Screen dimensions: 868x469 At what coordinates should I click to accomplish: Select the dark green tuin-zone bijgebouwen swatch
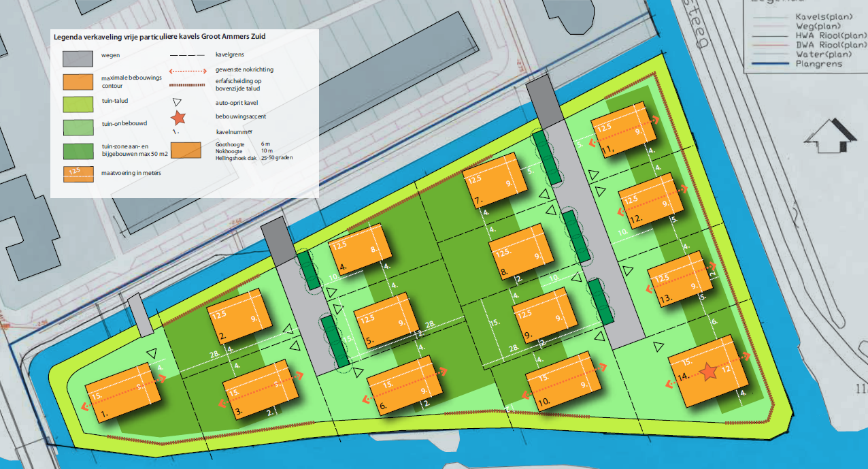point(78,150)
